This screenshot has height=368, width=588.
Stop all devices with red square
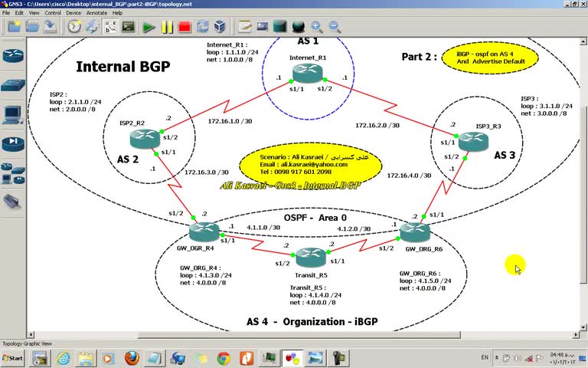(x=185, y=27)
